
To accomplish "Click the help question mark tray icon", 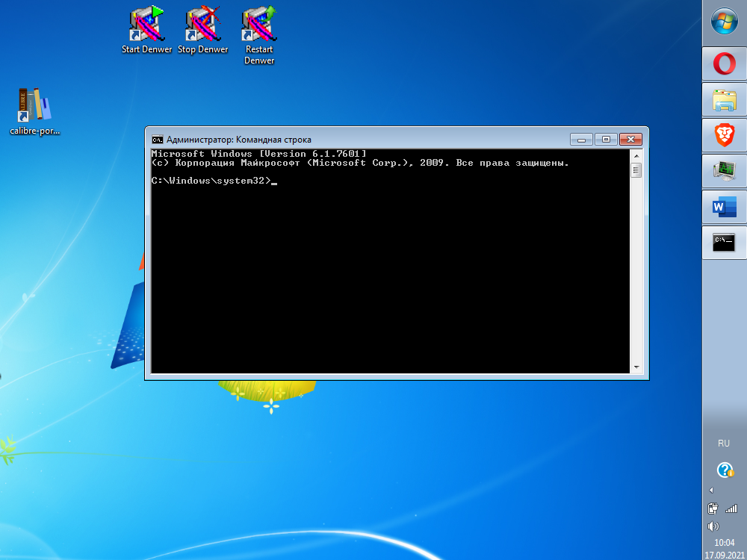I will pos(724,470).
